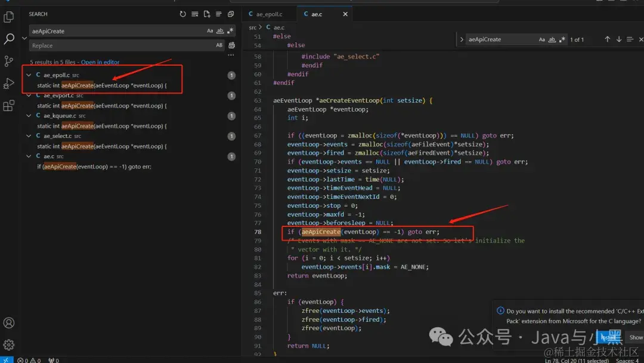Collapse ae_select.c search result group
Viewport: 644px width, 363px height.
29,136
